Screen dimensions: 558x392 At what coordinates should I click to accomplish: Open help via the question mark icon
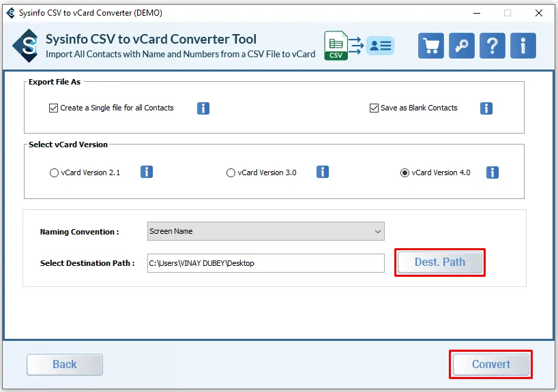(x=492, y=46)
